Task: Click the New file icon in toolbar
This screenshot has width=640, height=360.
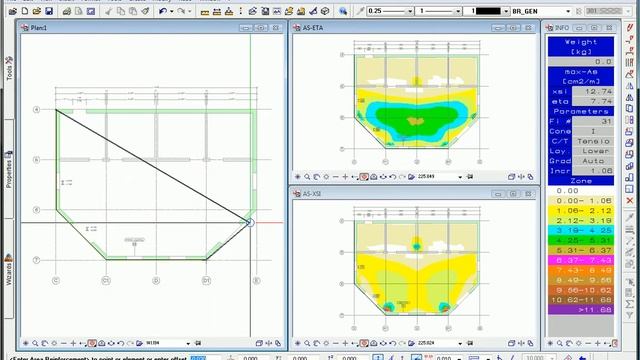Action: [25, 11]
